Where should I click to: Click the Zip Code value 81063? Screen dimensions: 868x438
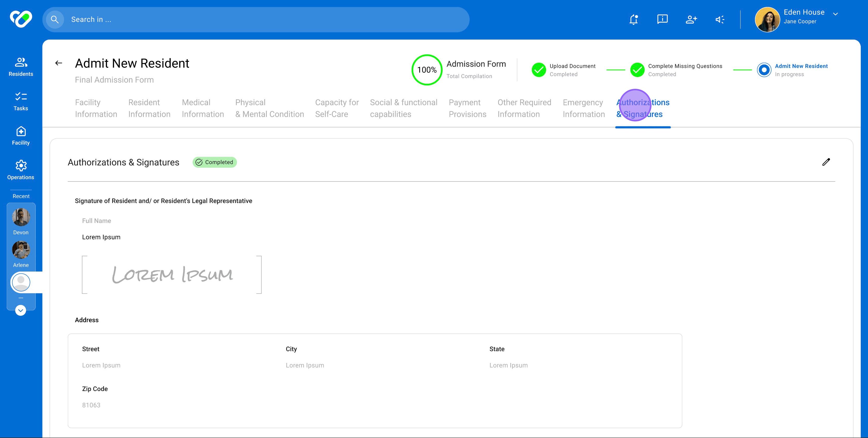91,405
